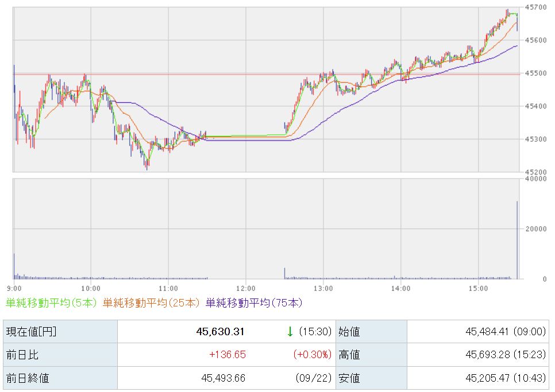Click the current price value 45,630.31
The width and height of the screenshot is (555, 392).
[x=220, y=332]
